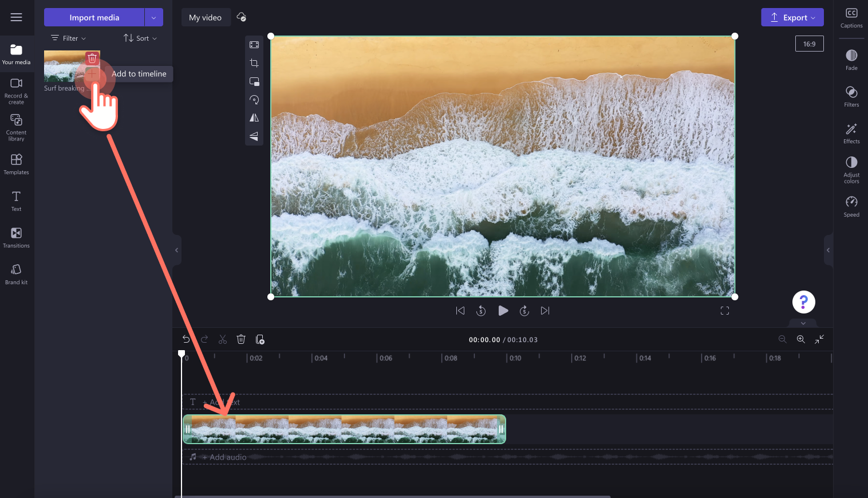Open the Effects panel
Image resolution: width=868 pixels, height=498 pixels.
point(851,133)
